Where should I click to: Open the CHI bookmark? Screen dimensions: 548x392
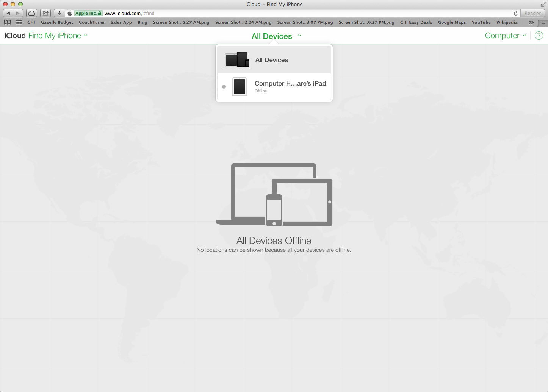31,22
